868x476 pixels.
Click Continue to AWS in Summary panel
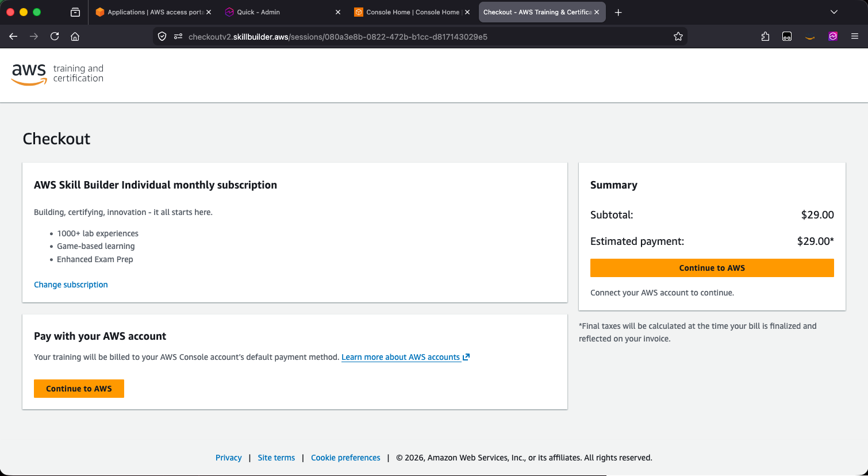[x=712, y=268]
